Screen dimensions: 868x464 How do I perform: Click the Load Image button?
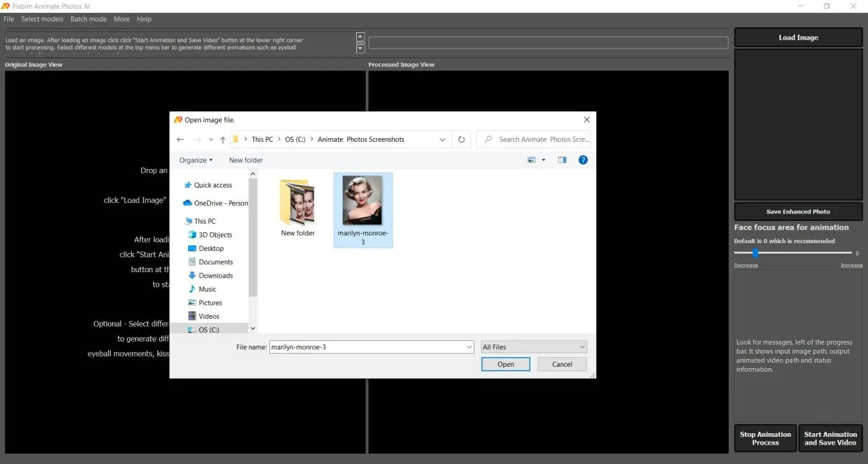click(798, 37)
